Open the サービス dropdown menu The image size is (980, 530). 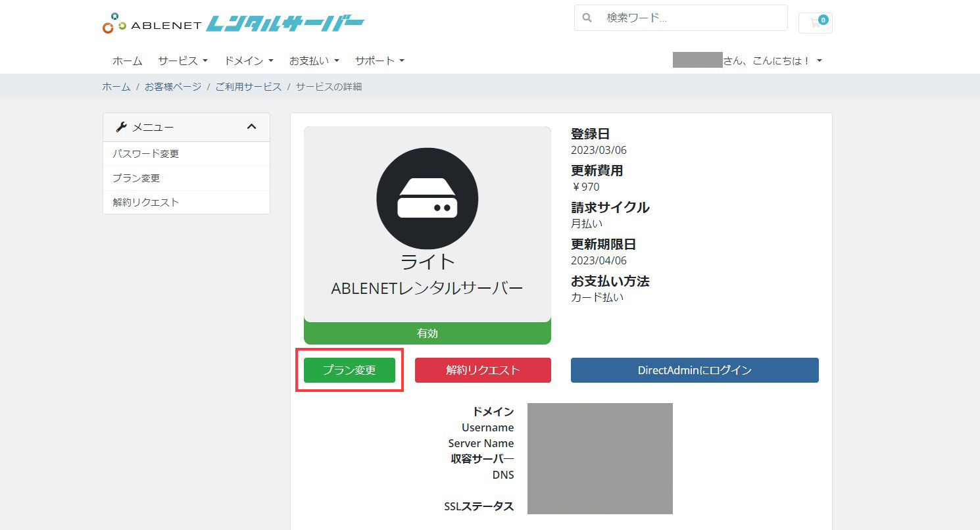tap(182, 60)
